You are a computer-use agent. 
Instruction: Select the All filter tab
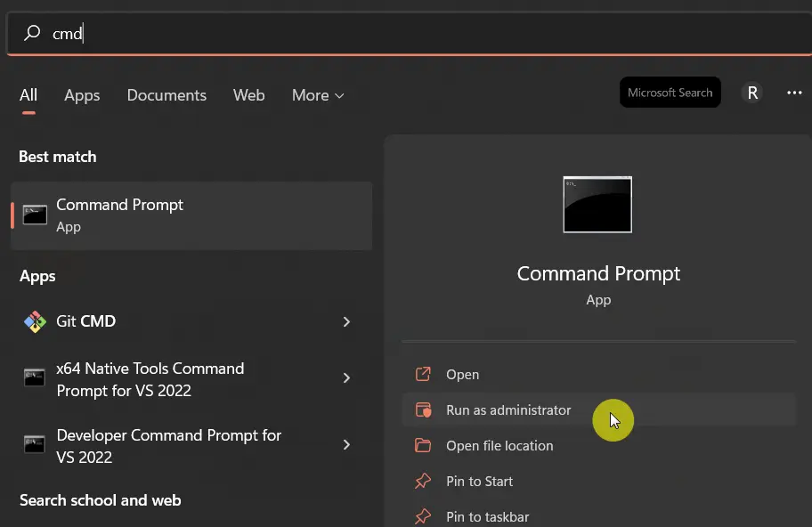pyautogui.click(x=28, y=95)
